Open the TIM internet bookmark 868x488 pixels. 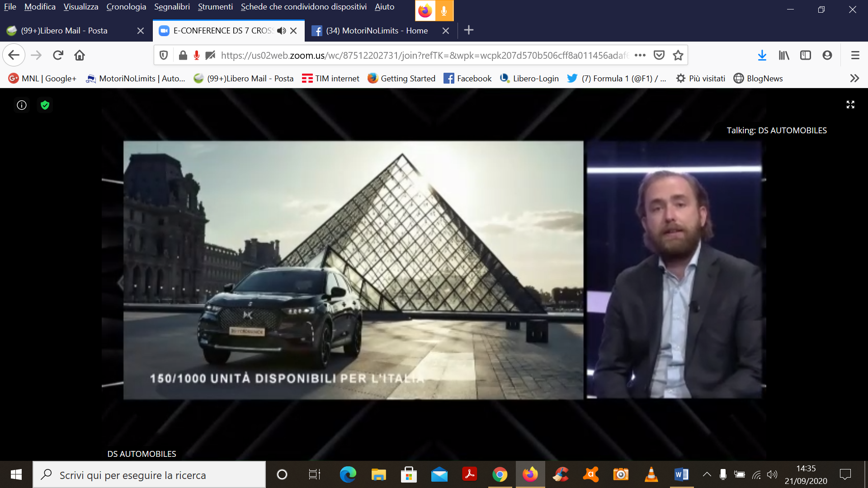tap(330, 78)
